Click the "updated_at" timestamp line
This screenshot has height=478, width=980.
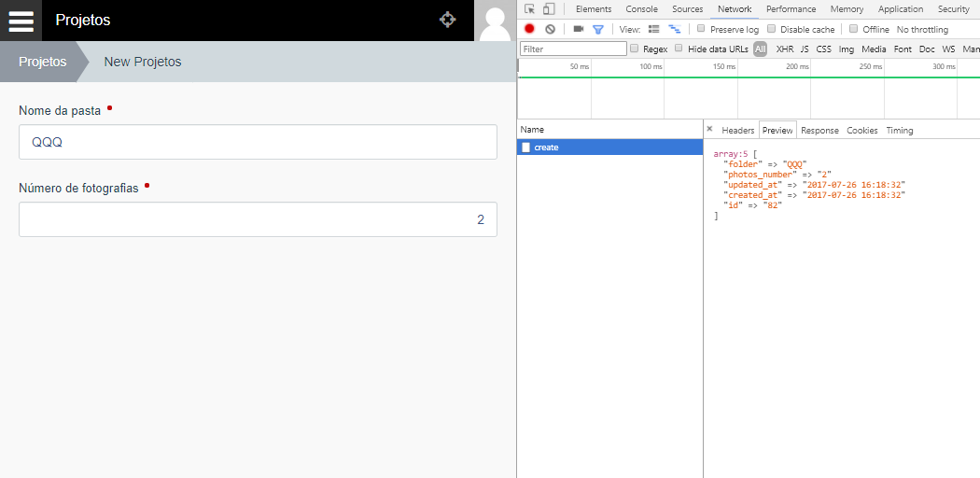(x=815, y=185)
